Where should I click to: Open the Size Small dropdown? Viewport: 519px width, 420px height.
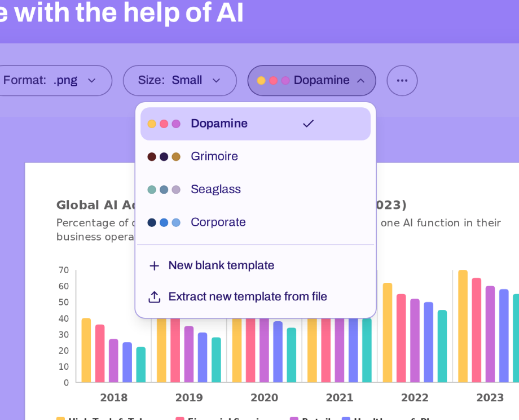coord(180,81)
